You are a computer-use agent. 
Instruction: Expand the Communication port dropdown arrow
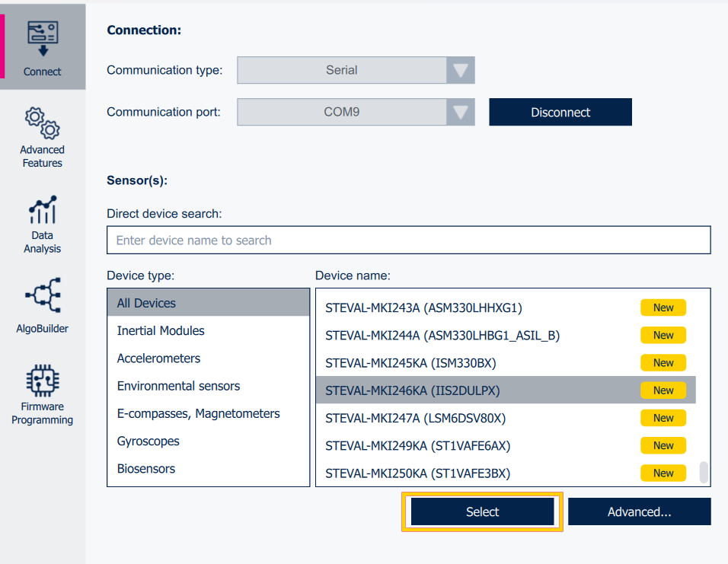click(460, 112)
